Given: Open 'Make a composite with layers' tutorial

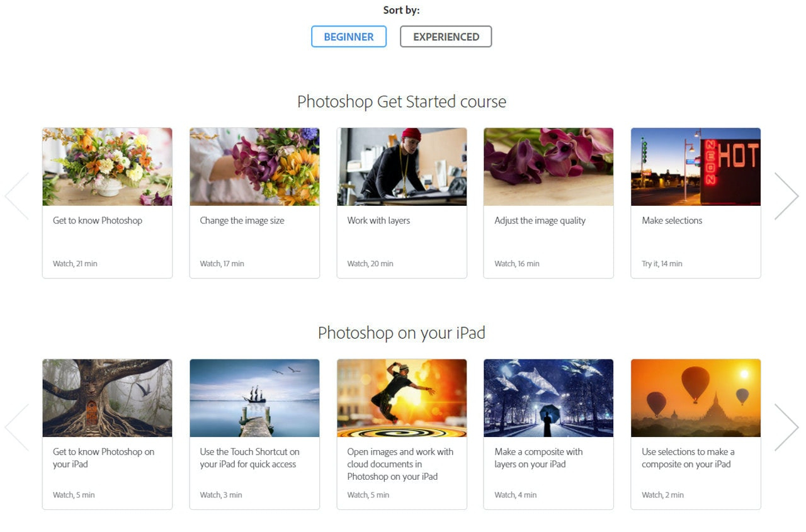Looking at the screenshot, I should coord(538,458).
